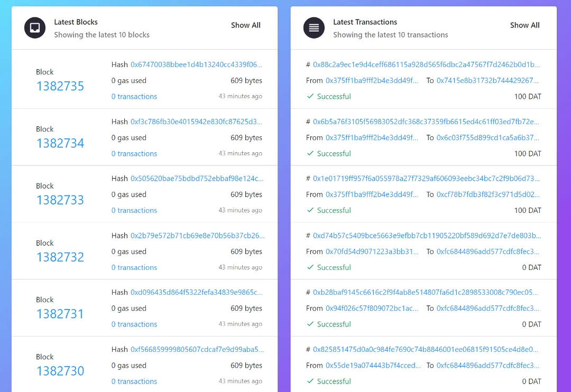Screen dimensions: 571x392
Task: Click Successful status text of transaction 0x1e01719f...
Action: coord(334,210)
